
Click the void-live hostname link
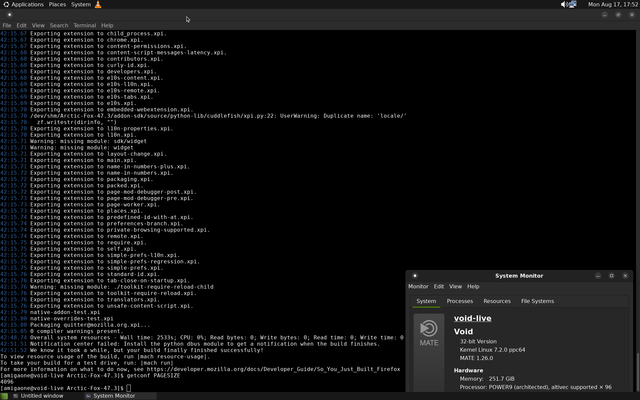[x=472, y=318]
